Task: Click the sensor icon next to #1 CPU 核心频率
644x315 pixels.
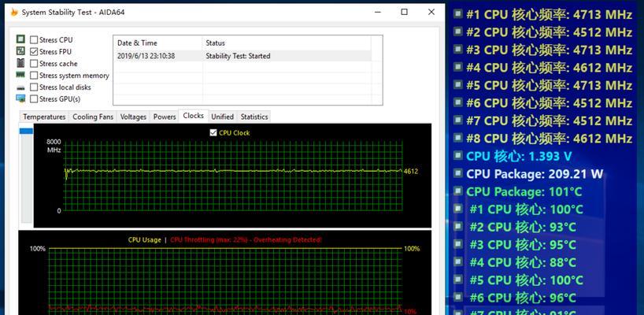Action: (x=458, y=14)
